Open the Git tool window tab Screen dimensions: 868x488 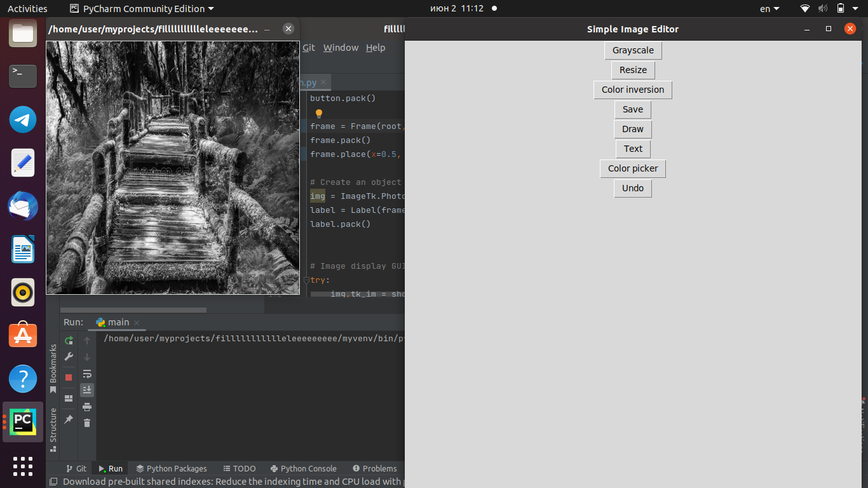[76, 468]
